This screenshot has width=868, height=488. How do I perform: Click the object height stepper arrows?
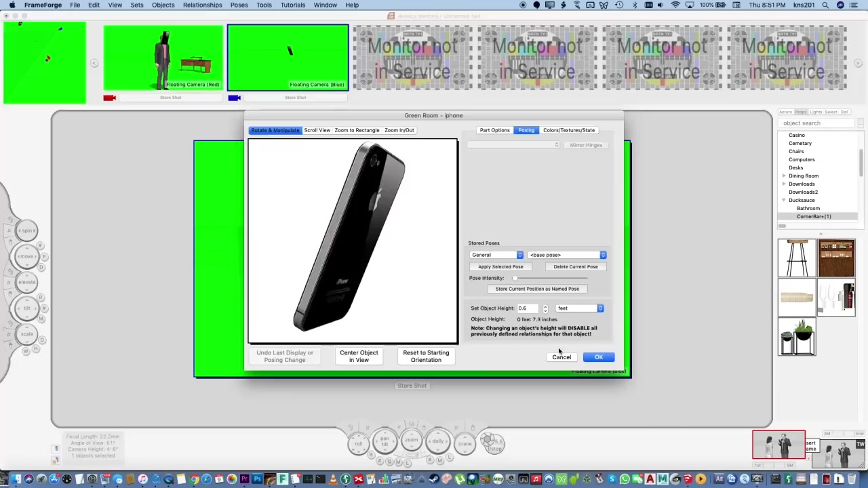coord(545,308)
